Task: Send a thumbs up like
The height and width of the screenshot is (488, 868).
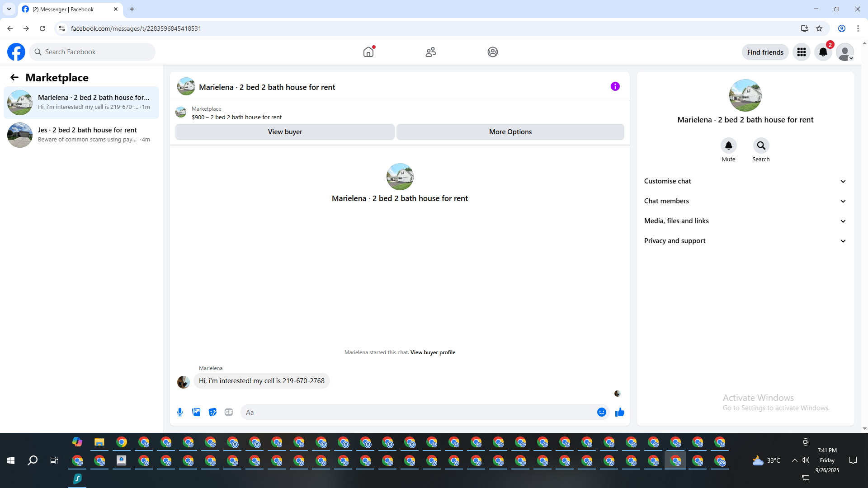Action: click(x=619, y=412)
